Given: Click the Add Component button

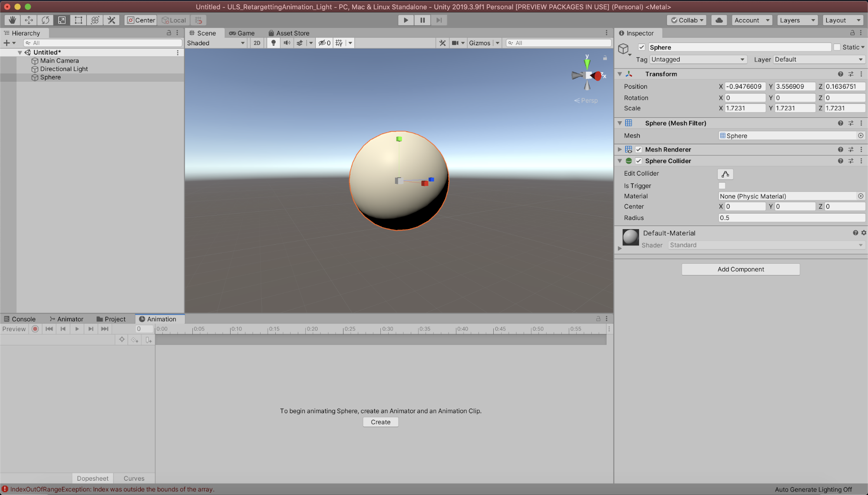Looking at the screenshot, I should pyautogui.click(x=740, y=269).
